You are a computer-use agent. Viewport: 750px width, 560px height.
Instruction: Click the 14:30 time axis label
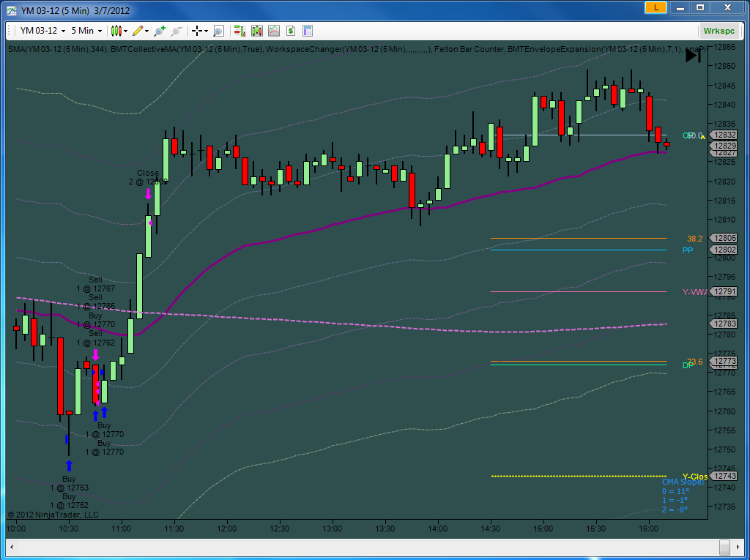tap(490, 529)
